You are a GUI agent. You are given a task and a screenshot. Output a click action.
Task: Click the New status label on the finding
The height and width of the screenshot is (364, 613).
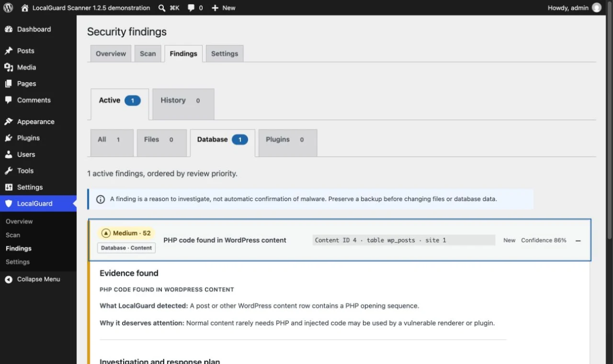point(509,240)
